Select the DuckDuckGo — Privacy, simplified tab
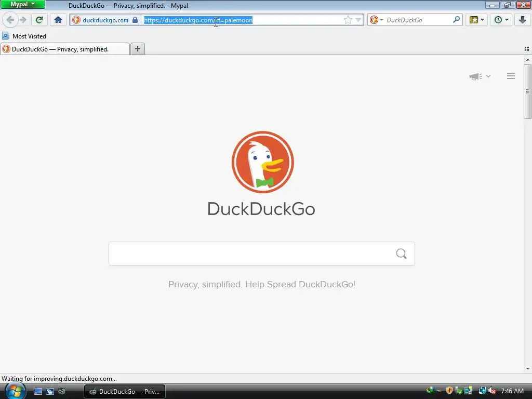532x399 pixels. pyautogui.click(x=65, y=49)
